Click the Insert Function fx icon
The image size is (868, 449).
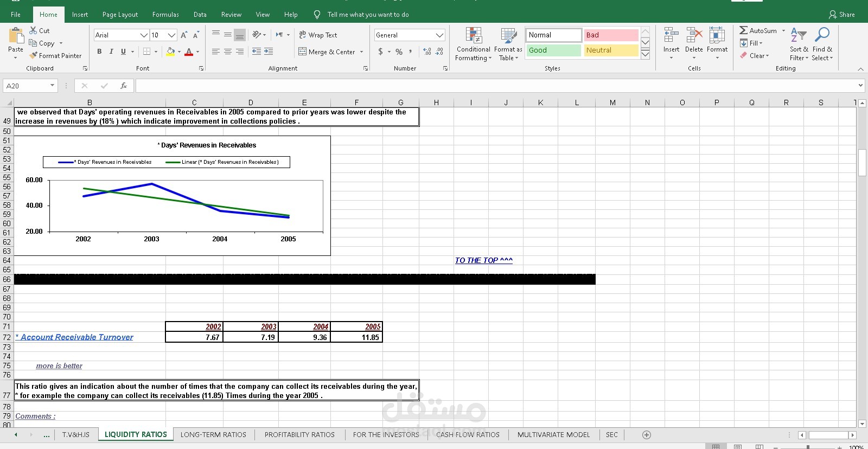point(124,86)
